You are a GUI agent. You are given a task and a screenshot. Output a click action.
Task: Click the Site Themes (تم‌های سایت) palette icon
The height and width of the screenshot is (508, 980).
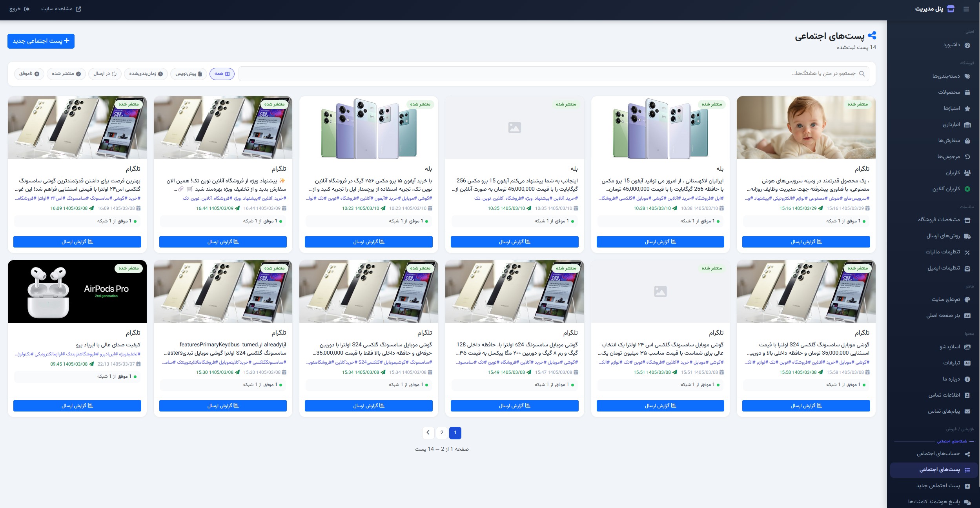(x=967, y=300)
